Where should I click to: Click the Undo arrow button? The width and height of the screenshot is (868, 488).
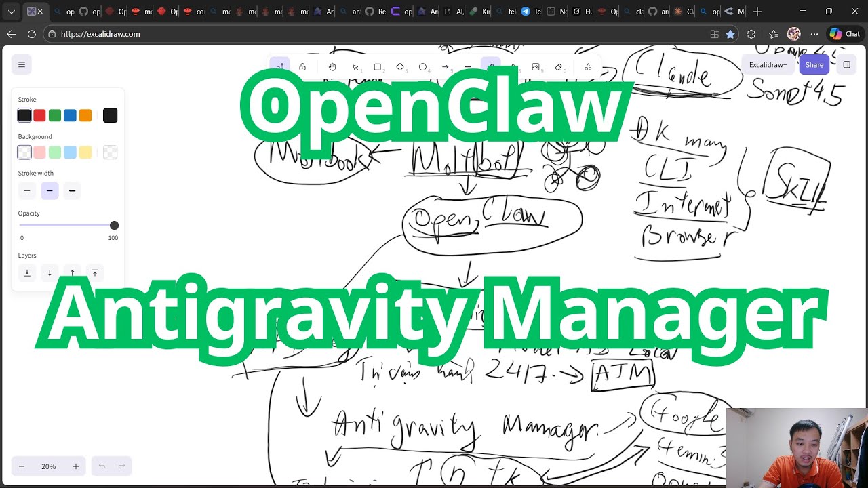[x=102, y=466]
